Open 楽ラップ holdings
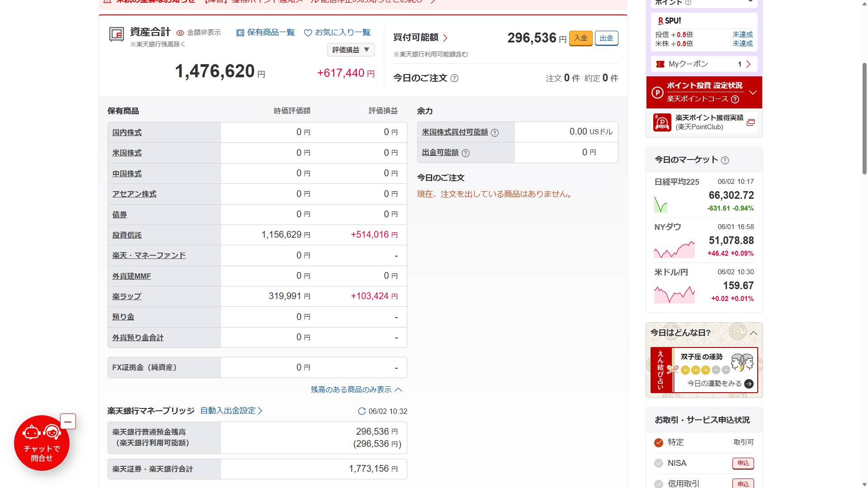Image resolution: width=868 pixels, height=488 pixels. 127,296
